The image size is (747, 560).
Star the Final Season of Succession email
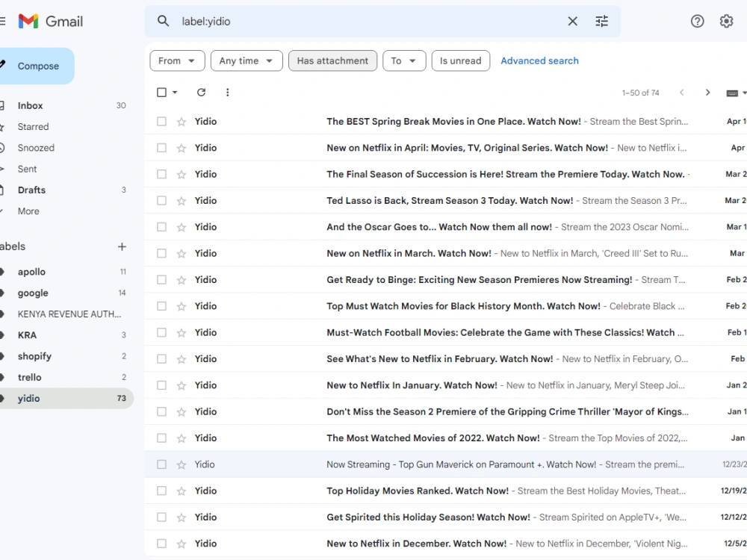tap(182, 174)
